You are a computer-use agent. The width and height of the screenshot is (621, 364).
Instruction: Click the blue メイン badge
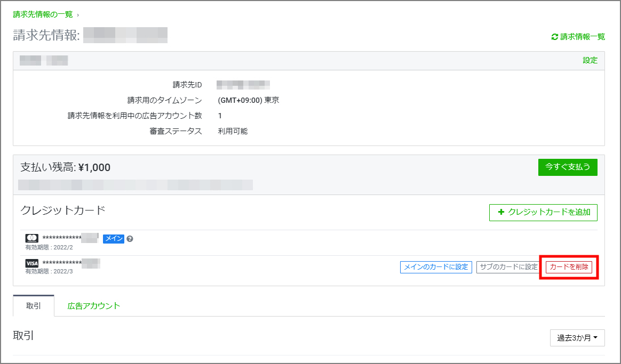(x=113, y=239)
